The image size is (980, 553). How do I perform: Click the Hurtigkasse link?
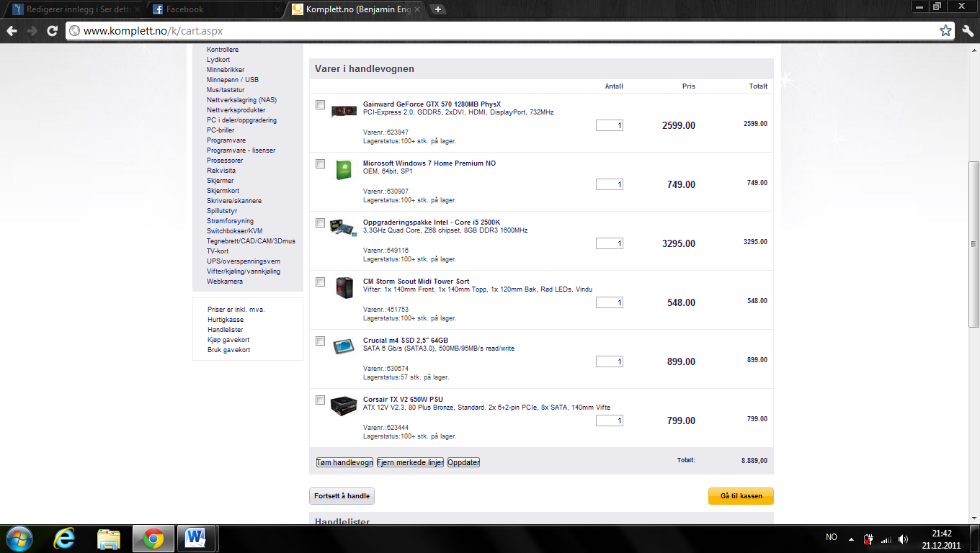point(226,320)
